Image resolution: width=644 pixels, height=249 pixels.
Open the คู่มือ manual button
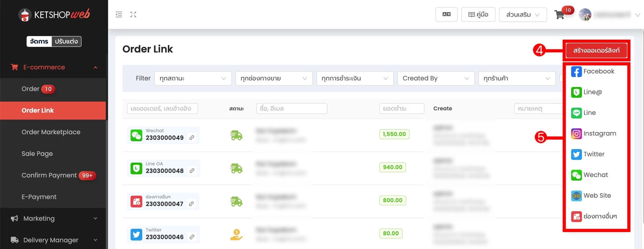(x=478, y=15)
